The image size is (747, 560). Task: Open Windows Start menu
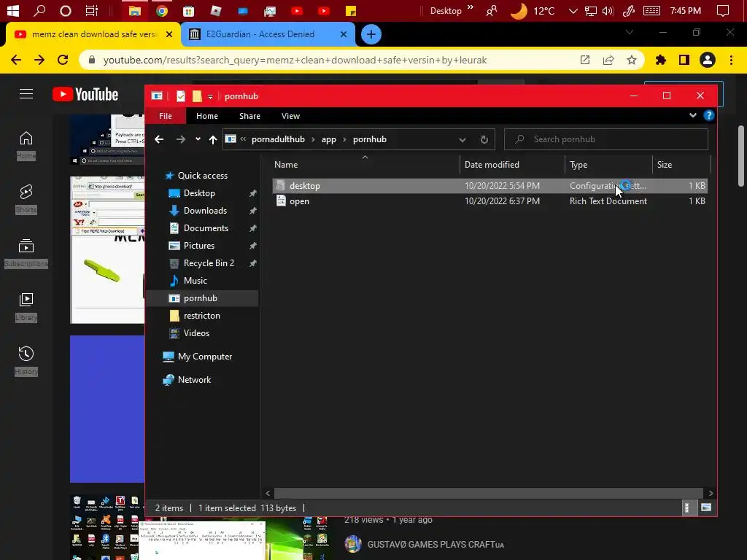tap(13, 10)
